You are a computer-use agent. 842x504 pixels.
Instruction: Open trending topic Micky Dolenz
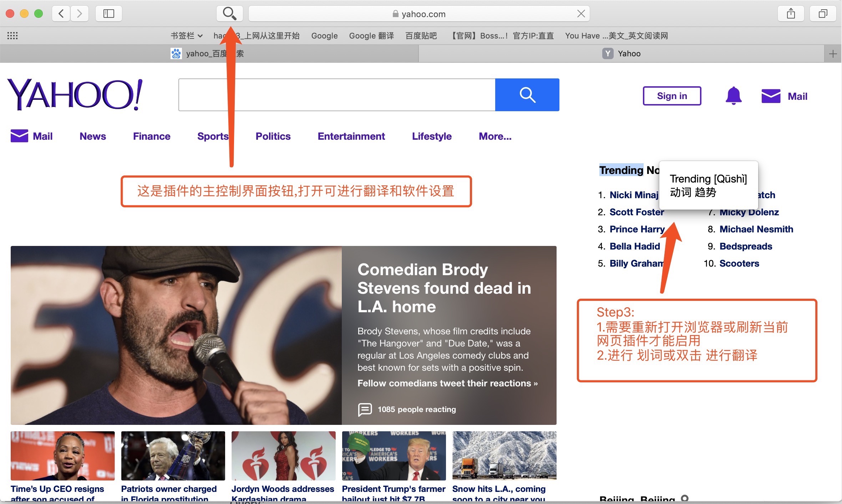pyautogui.click(x=749, y=213)
